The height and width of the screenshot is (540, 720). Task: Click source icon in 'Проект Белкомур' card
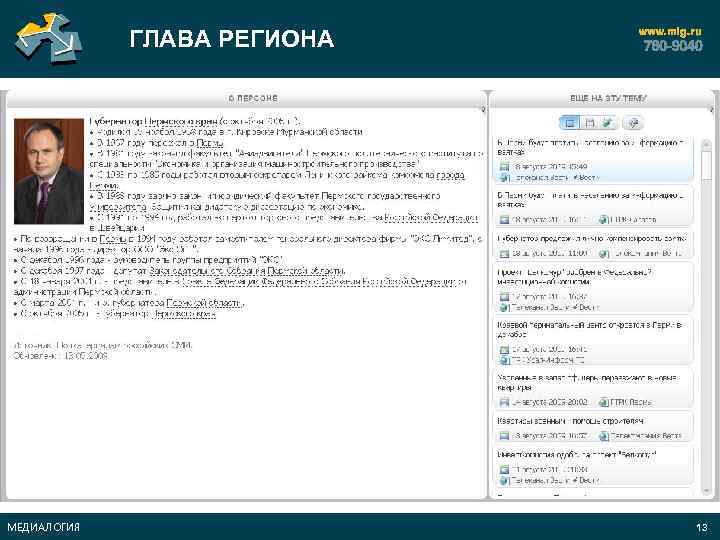pos(504,307)
